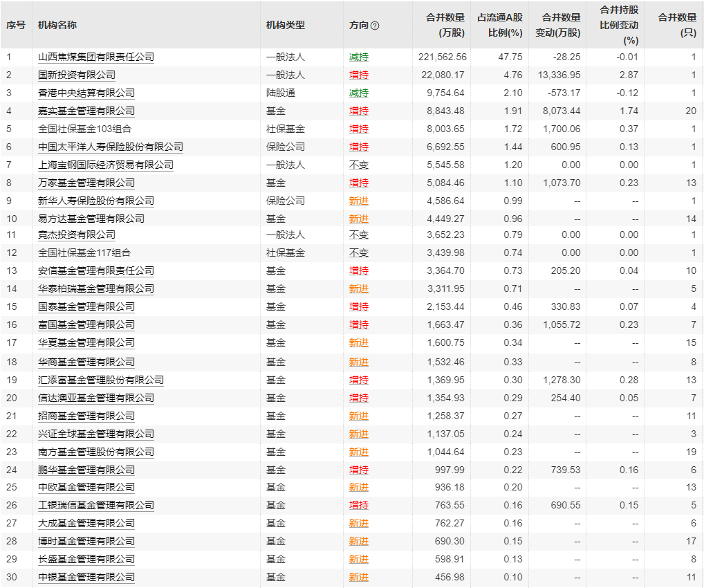This screenshot has height=588, width=704.
Task: Click the 合并数量变动(万股) column header
Action: (558, 25)
